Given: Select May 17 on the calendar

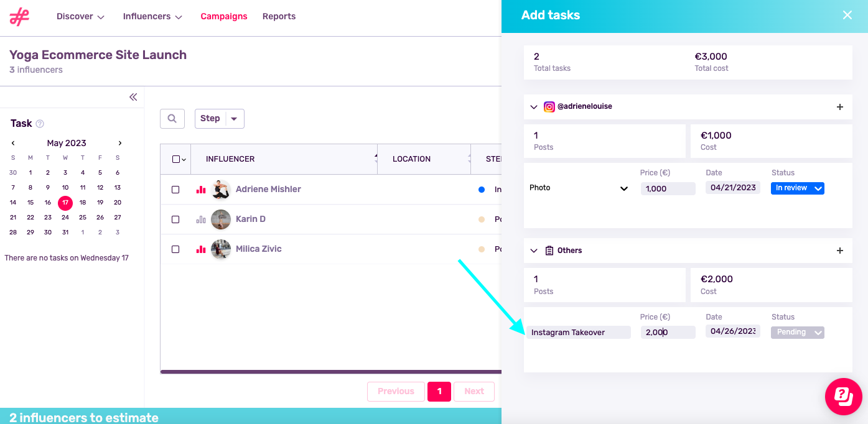Looking at the screenshot, I should (65, 203).
